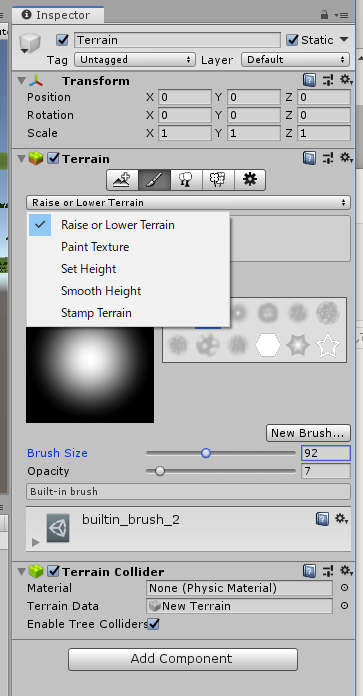Choose Stamp Terrain menu option

[129, 313]
